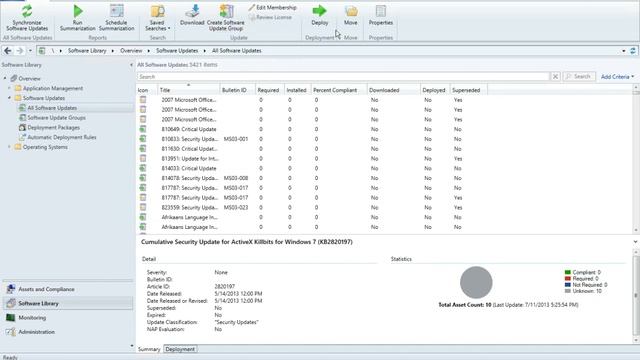This screenshot has width=640, height=360.
Task: Click MS03-023 bulletin cell
Action: [236, 208]
